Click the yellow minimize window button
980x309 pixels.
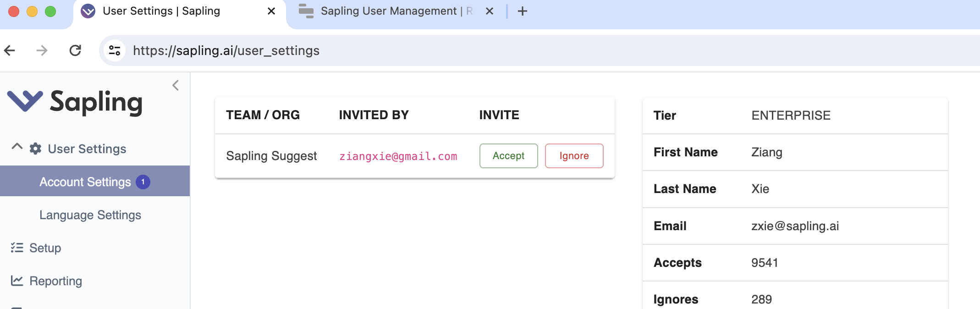click(x=32, y=11)
